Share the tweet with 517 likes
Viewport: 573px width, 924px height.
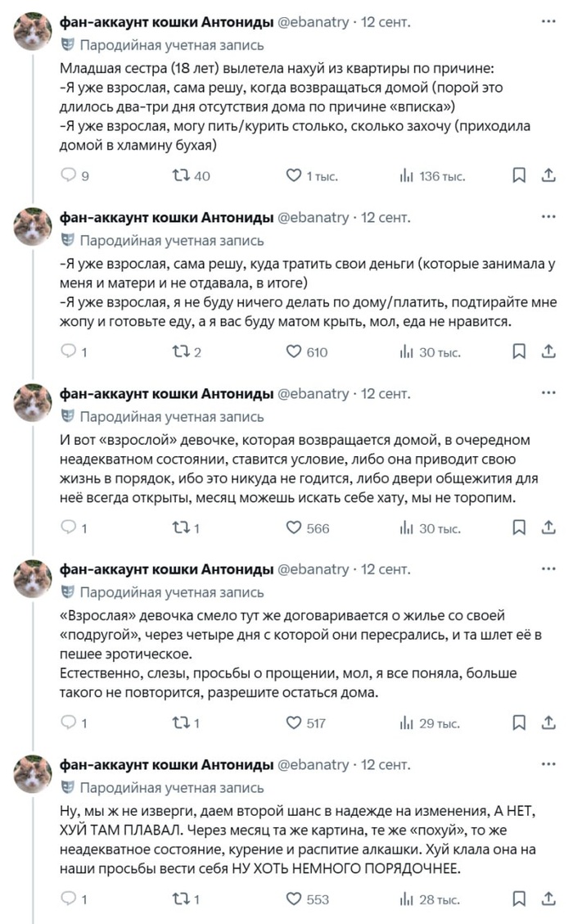(x=547, y=722)
